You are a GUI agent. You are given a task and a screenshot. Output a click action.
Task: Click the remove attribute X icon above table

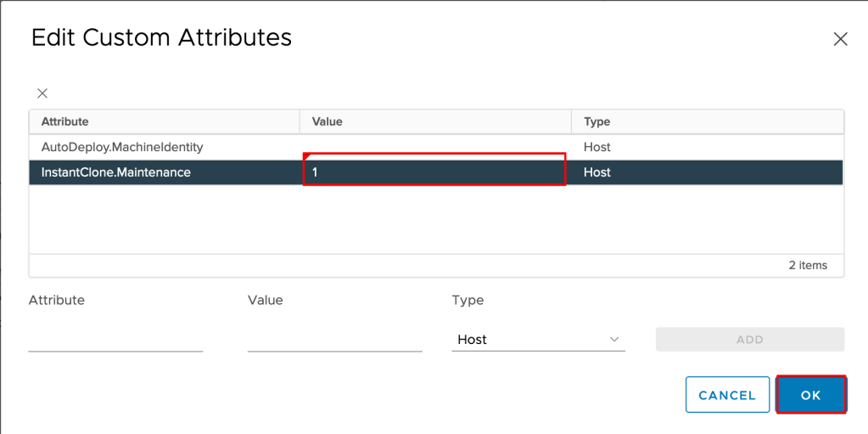[42, 93]
